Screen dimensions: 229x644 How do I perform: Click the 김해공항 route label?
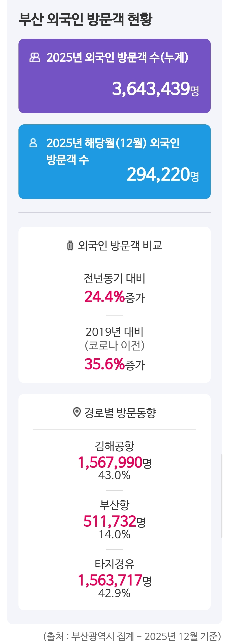(x=115, y=446)
